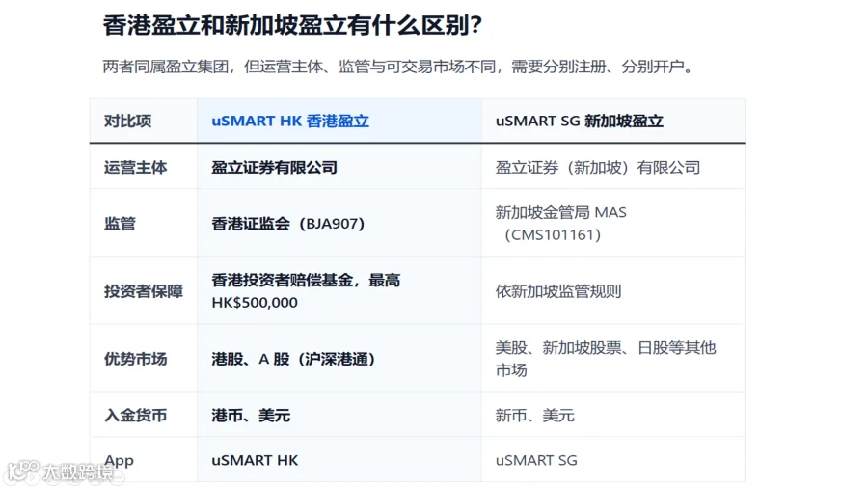
Task: Select the intro sentence starting 两者同属盈立集团
Action: tap(397, 67)
